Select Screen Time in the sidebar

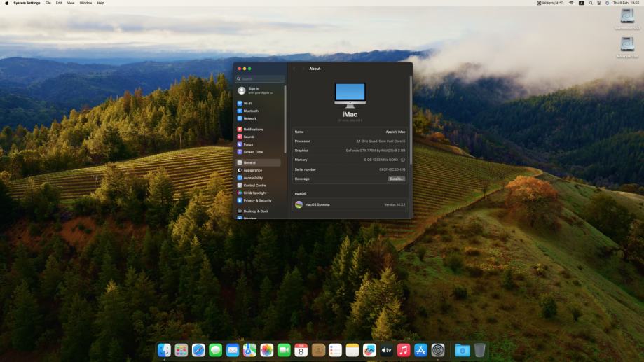tap(253, 152)
